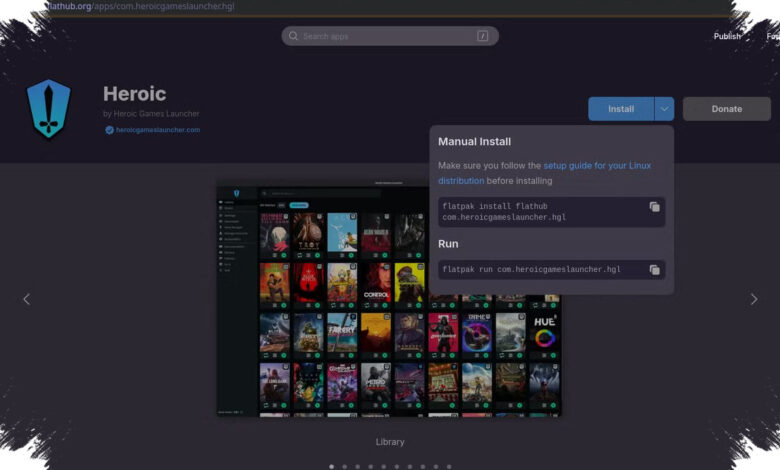Show the next screenshot with the right arrow
Screen dimensions: 780x470
tap(754, 299)
